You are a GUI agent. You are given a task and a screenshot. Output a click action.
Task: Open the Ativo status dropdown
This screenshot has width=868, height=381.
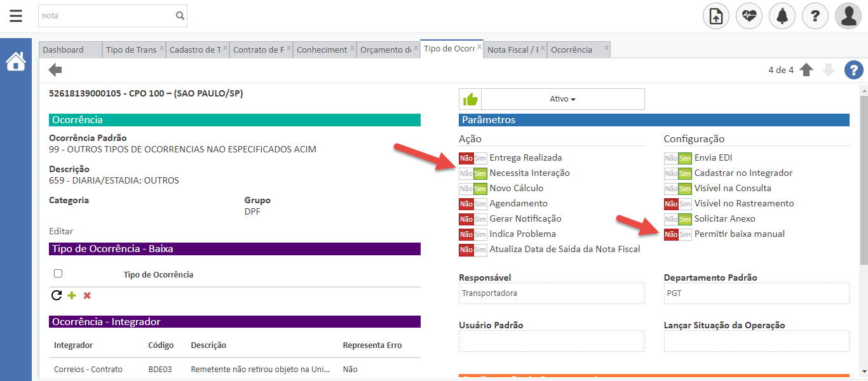click(x=562, y=99)
